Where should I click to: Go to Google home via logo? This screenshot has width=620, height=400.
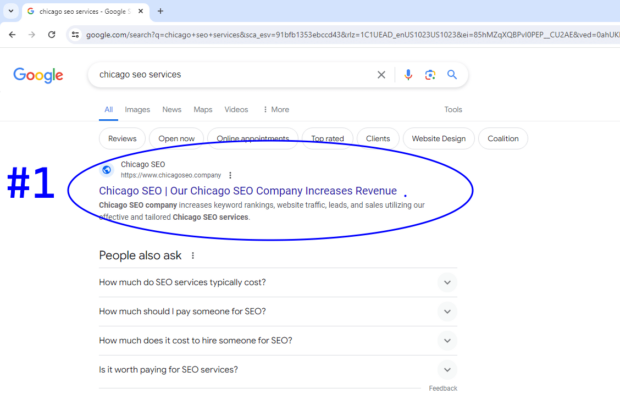(x=38, y=75)
